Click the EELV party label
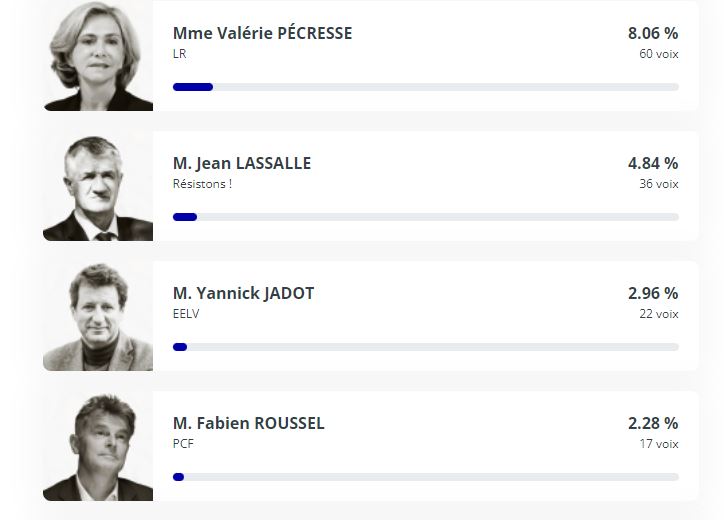Viewport: 724px width, 520px height. (x=186, y=314)
